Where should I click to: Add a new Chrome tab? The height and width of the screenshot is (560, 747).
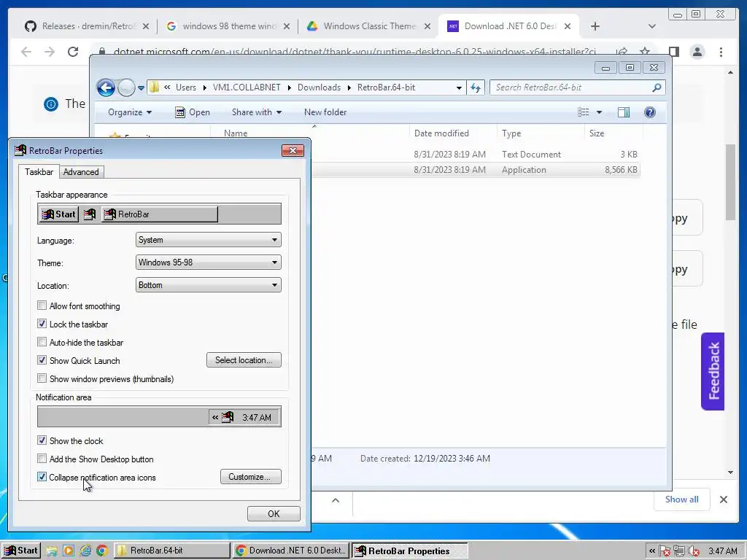[x=595, y=26]
